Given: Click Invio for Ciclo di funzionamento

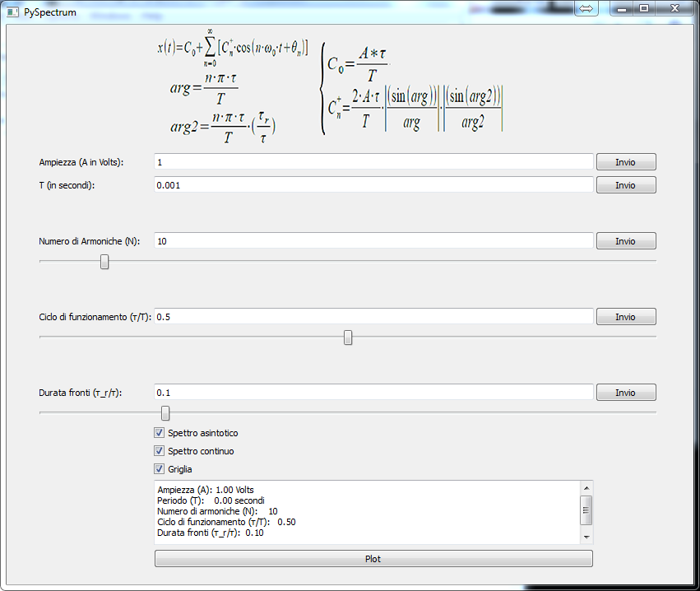Looking at the screenshot, I should click(x=626, y=316).
